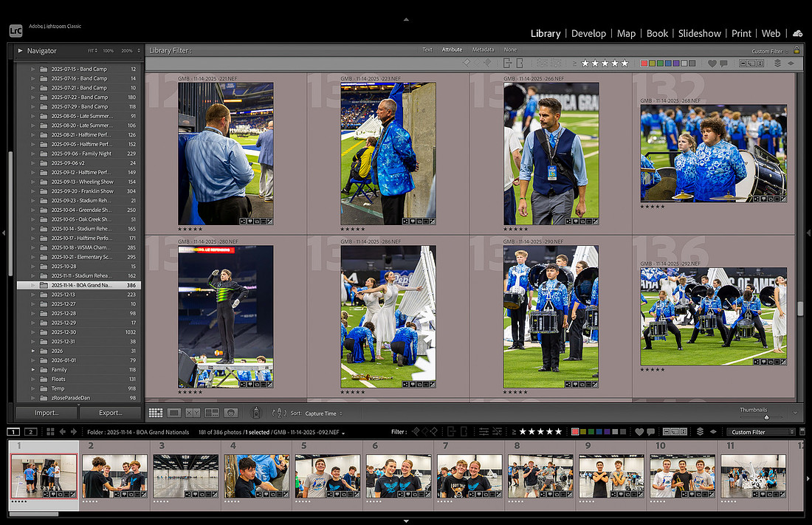Screen dimensions: 812x525
Task: Open People view in the toolbar
Action: [231, 413]
